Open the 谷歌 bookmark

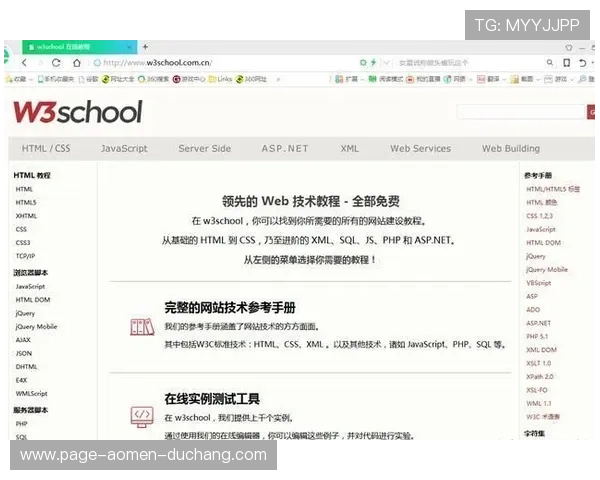pyautogui.click(x=89, y=79)
